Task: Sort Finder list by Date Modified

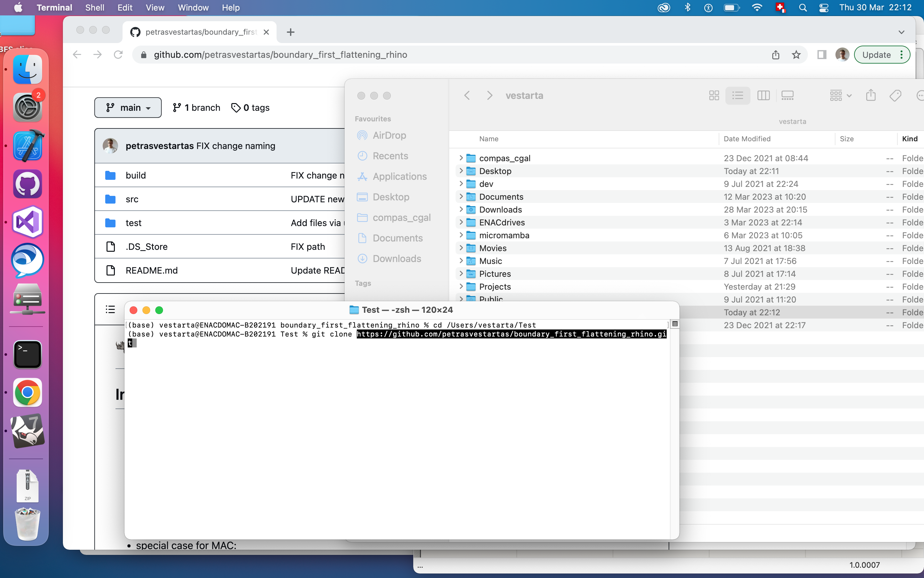Action: 747,139
